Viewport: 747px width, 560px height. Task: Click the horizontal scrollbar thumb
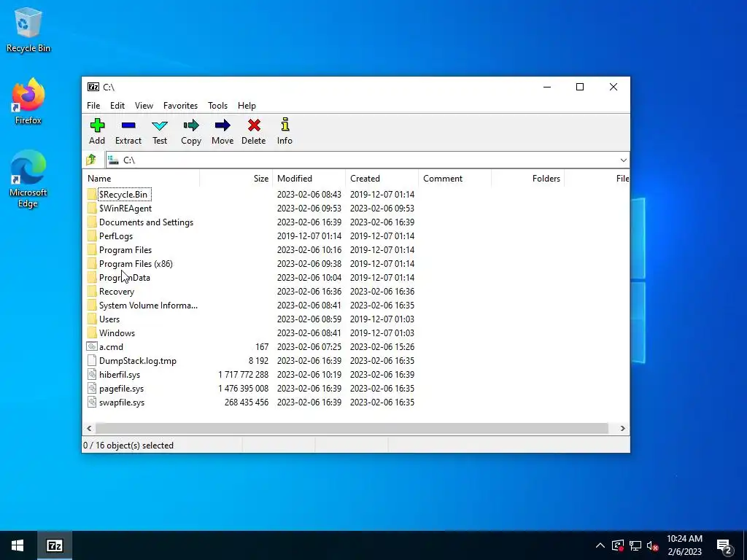(x=352, y=428)
